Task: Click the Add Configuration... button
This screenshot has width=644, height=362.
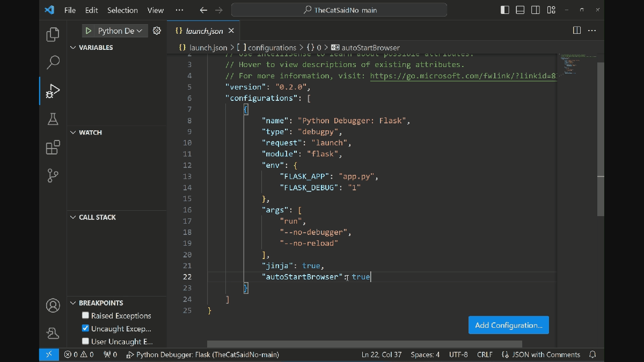Action: [509, 325]
